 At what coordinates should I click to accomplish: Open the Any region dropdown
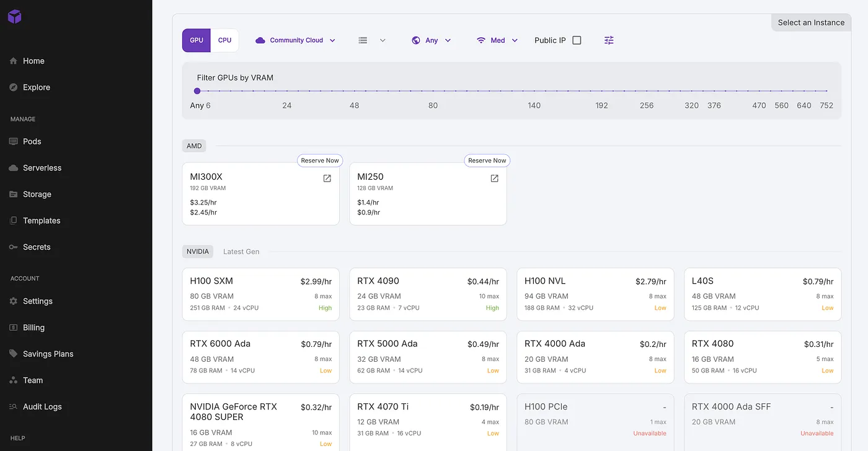(x=432, y=40)
